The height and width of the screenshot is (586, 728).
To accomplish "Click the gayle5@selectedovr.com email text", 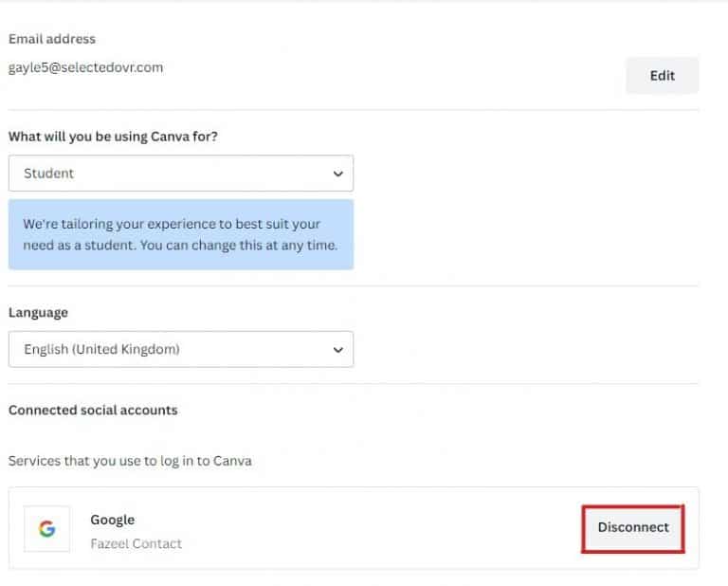I will (x=85, y=67).
